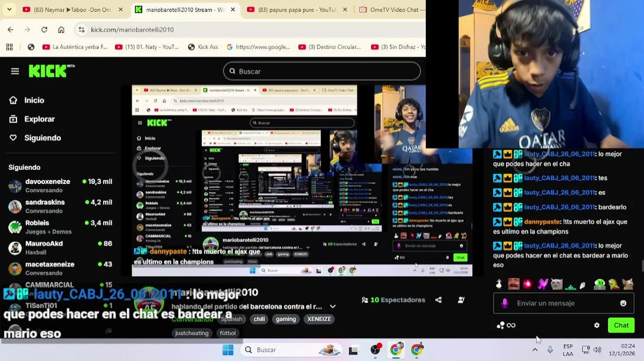Open Robleis channel in Siguiendo list
This screenshot has width=644, height=361.
pyautogui.click(x=61, y=227)
